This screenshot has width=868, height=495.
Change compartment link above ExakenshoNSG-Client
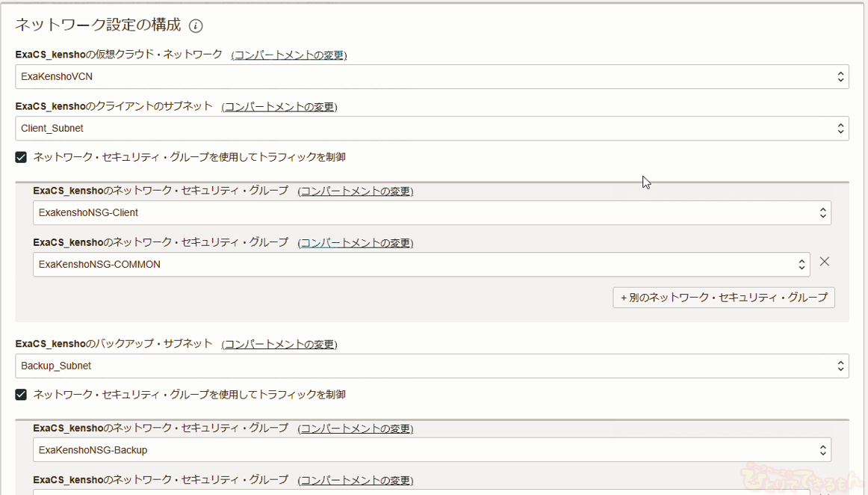point(356,191)
